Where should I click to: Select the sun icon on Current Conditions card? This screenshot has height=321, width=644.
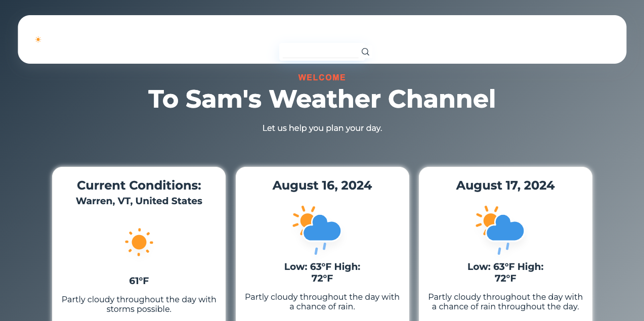tap(139, 242)
